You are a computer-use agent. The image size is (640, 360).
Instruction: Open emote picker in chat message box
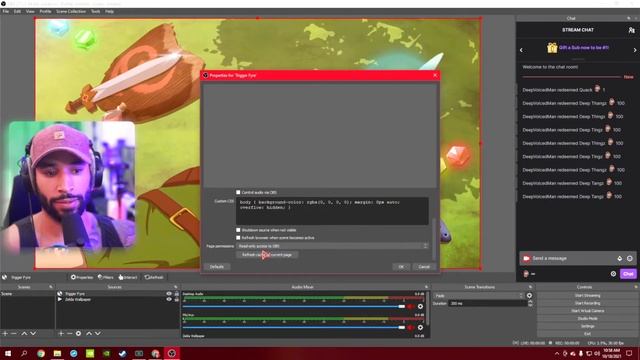tap(630, 258)
